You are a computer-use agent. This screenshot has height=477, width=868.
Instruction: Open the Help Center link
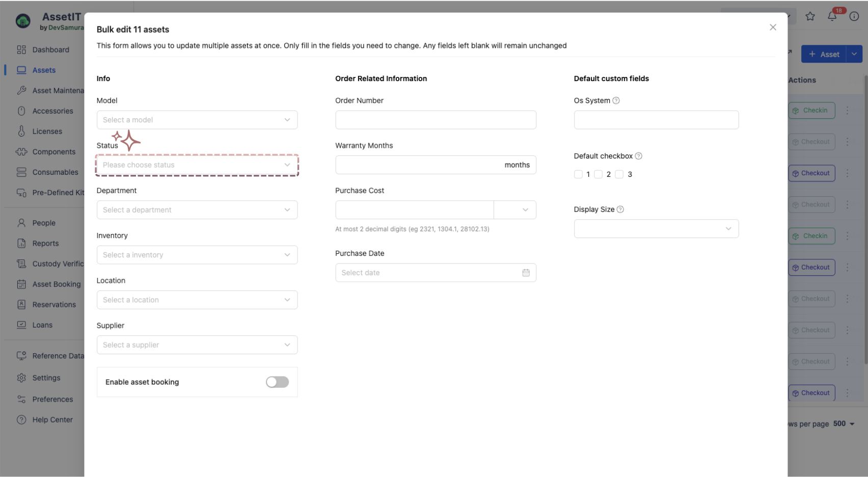tap(52, 420)
